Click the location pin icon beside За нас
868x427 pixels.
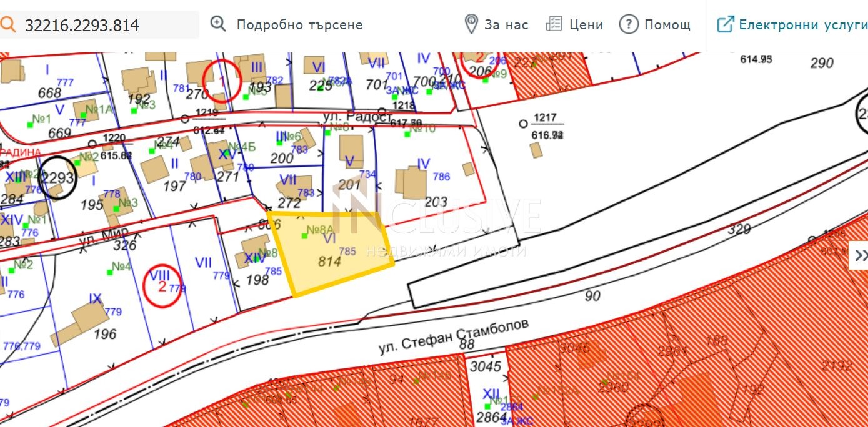(471, 24)
